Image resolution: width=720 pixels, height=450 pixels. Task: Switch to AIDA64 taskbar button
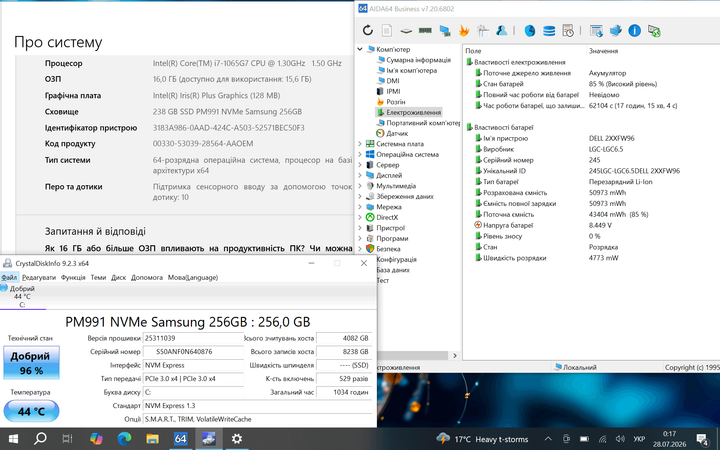coord(180,439)
